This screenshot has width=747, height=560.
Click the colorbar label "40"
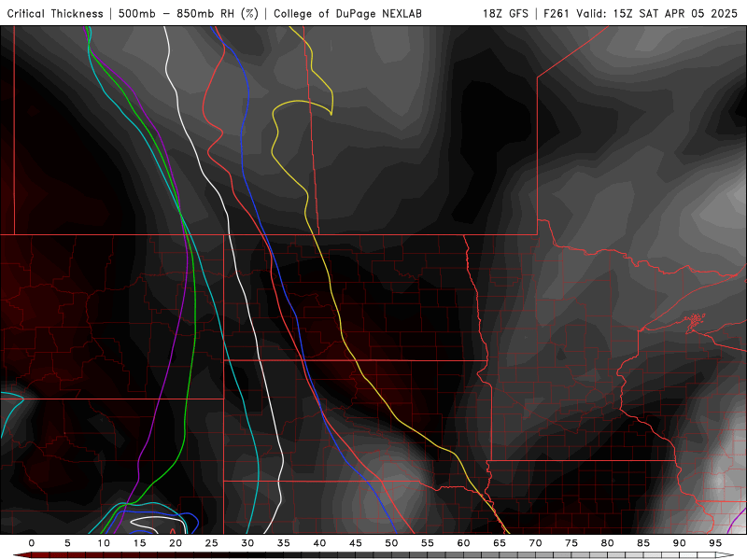click(x=319, y=543)
